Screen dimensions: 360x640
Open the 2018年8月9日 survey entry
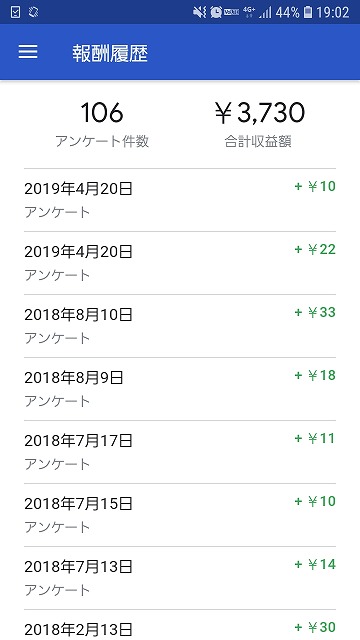180,389
